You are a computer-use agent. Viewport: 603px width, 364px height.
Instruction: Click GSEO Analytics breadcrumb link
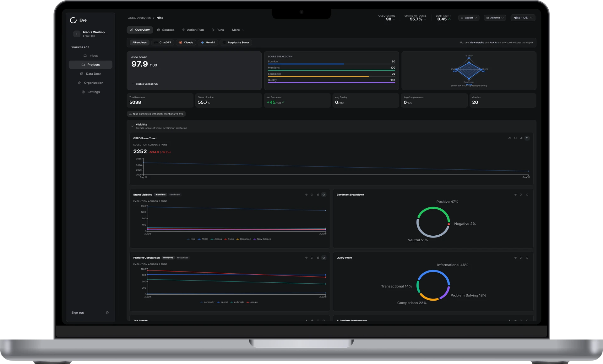[139, 18]
